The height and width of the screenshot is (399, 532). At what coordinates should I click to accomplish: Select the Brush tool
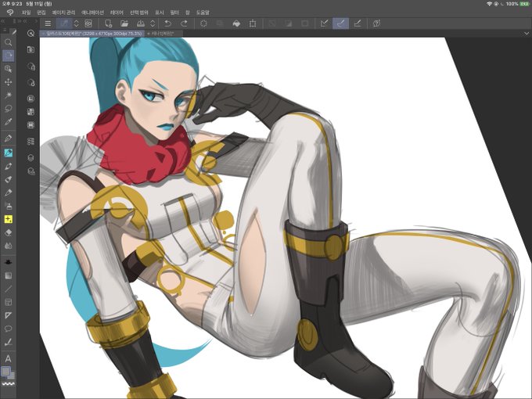[8, 166]
